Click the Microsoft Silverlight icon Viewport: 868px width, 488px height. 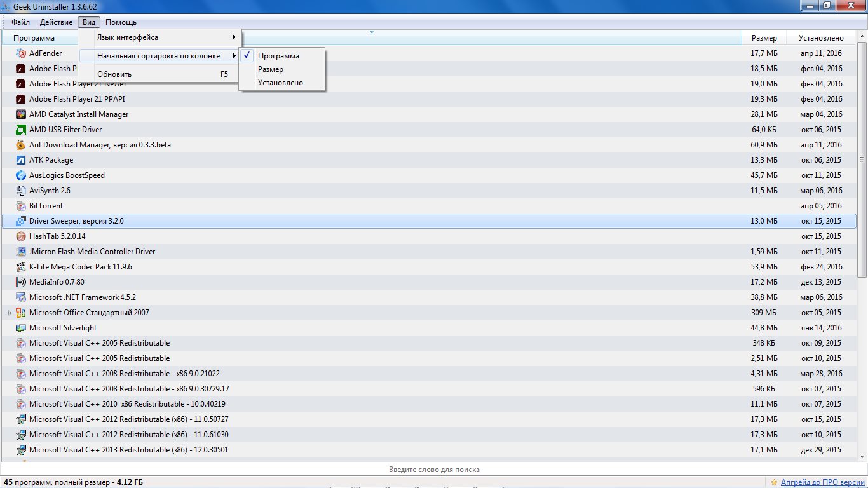coord(21,328)
